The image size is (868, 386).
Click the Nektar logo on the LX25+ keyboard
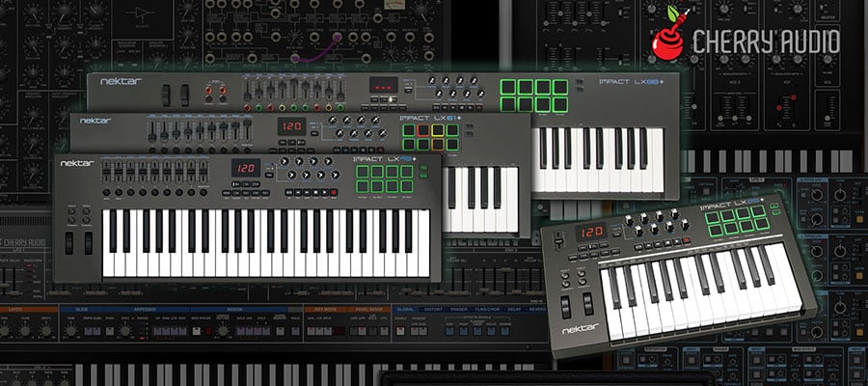pyautogui.click(x=581, y=329)
